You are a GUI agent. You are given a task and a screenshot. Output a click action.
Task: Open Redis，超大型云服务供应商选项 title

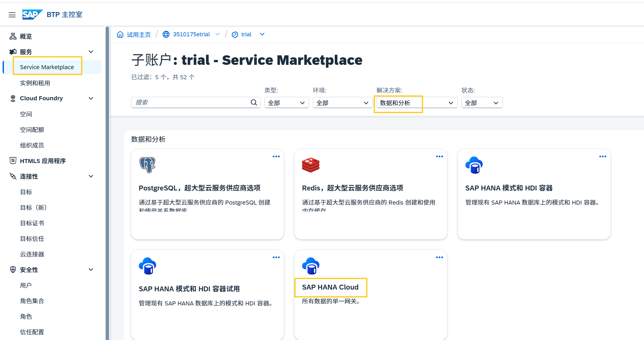pyautogui.click(x=353, y=188)
